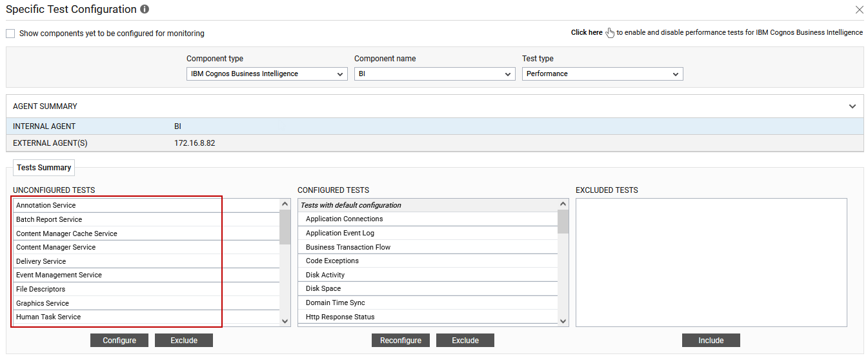Viewport: 868px width, 358px height.
Task: Select Batch Report Service test
Action: click(146, 219)
